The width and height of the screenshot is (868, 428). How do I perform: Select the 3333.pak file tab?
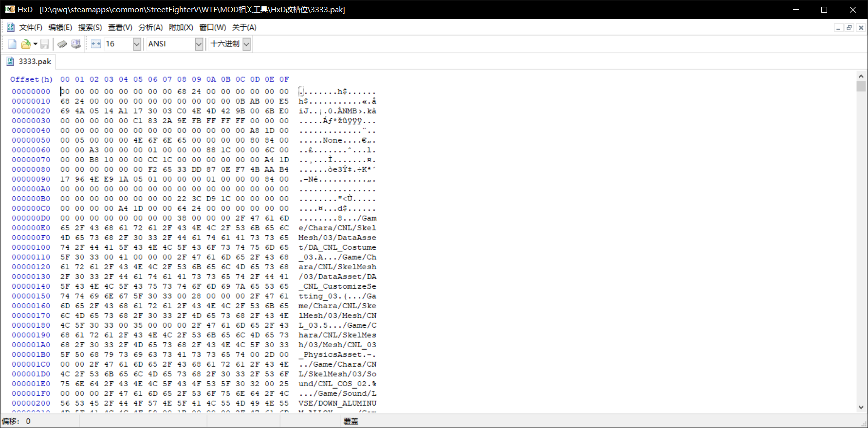tap(29, 61)
